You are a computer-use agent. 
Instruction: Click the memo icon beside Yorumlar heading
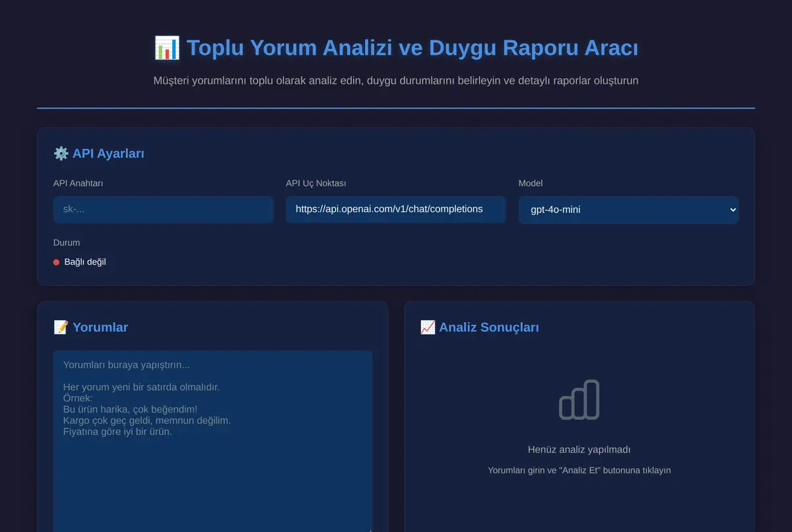click(x=61, y=327)
